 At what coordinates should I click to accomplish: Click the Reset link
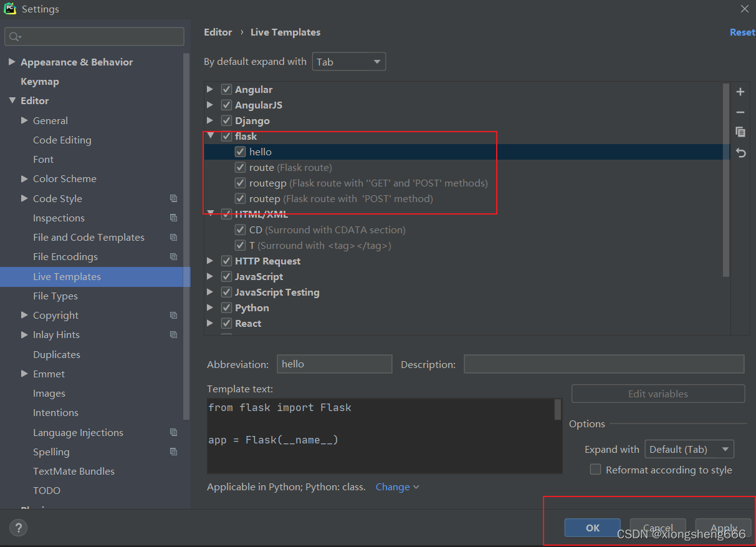742,32
